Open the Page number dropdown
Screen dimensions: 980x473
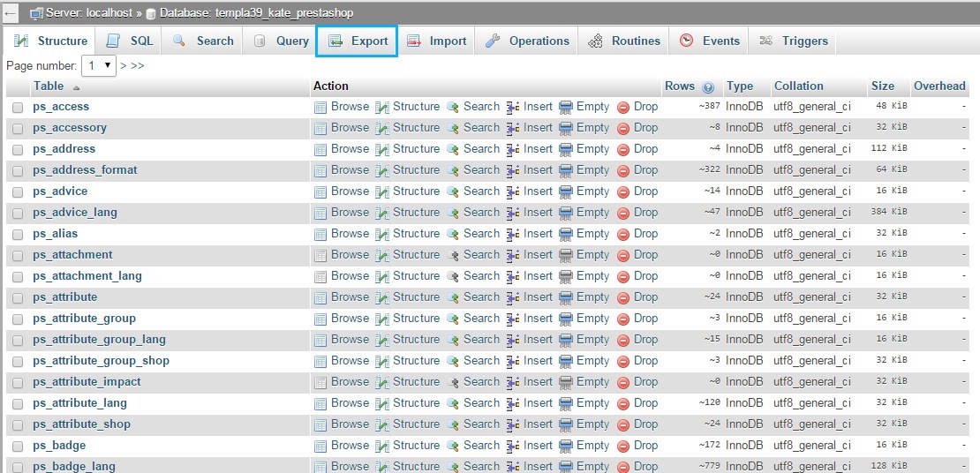tap(98, 65)
